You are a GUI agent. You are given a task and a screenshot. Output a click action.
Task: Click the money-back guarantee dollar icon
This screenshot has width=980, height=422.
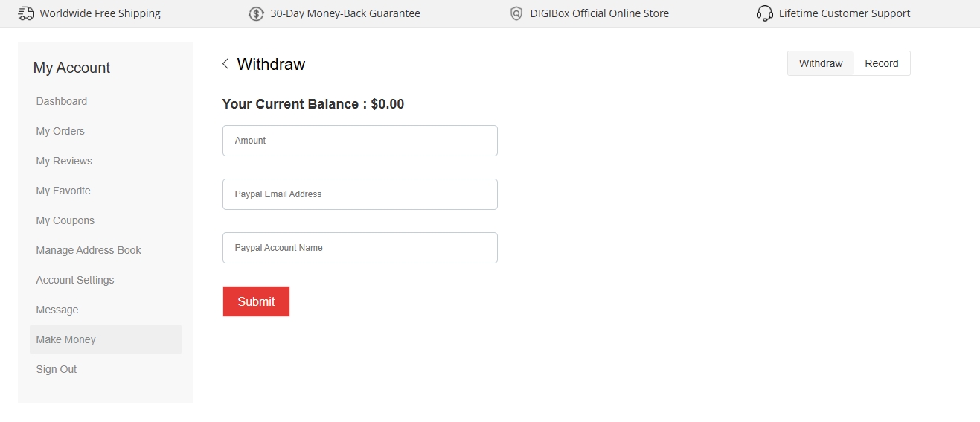click(256, 13)
